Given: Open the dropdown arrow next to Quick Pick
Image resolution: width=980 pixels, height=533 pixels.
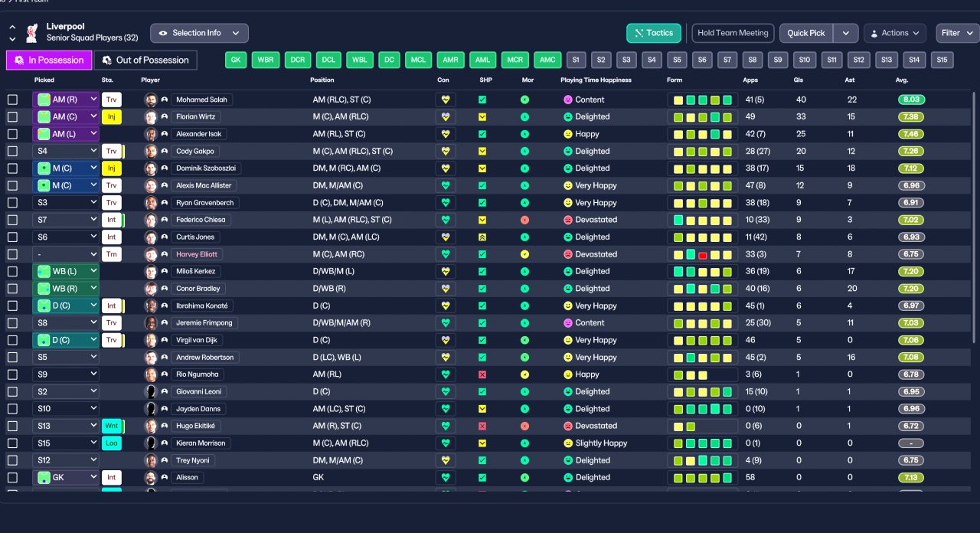Looking at the screenshot, I should point(845,33).
